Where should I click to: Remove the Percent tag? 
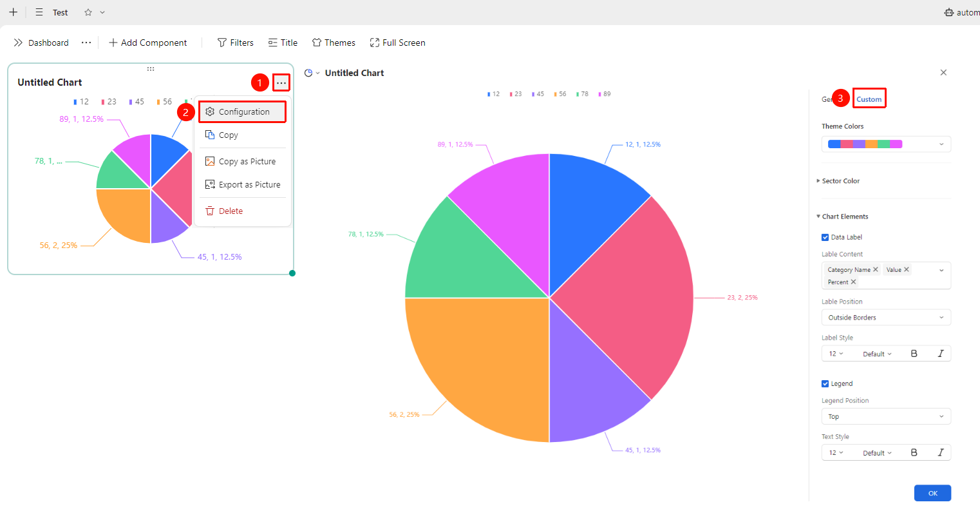(x=853, y=282)
